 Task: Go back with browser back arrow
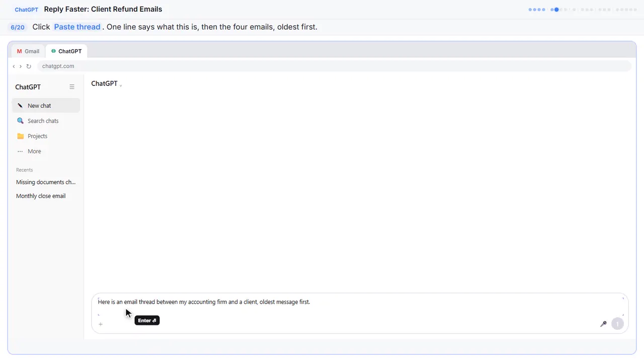pyautogui.click(x=14, y=66)
